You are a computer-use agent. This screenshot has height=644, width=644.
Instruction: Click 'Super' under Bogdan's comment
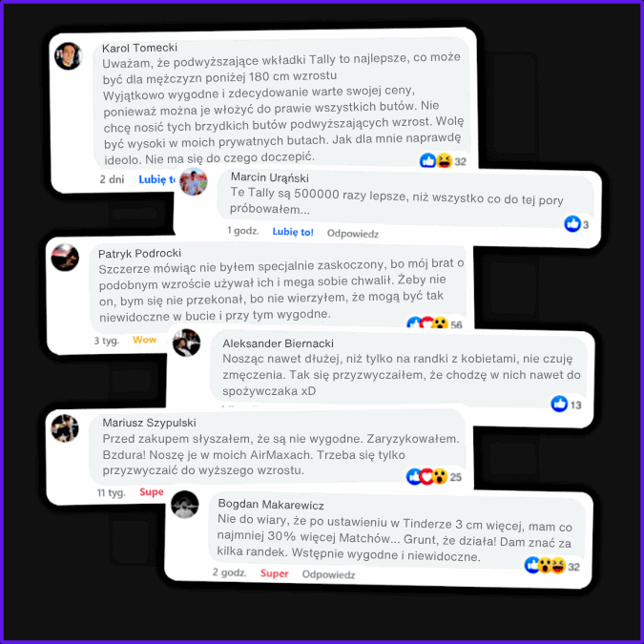(275, 573)
